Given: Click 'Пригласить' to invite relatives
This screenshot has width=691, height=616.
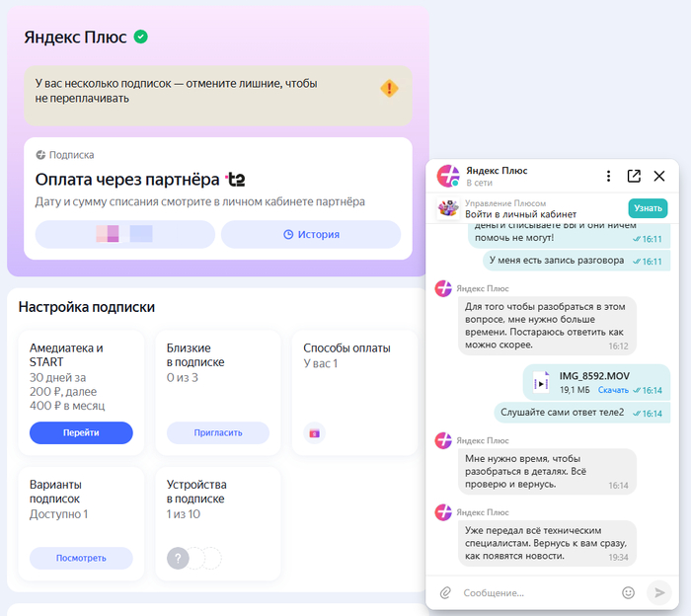Looking at the screenshot, I should pyautogui.click(x=217, y=433).
